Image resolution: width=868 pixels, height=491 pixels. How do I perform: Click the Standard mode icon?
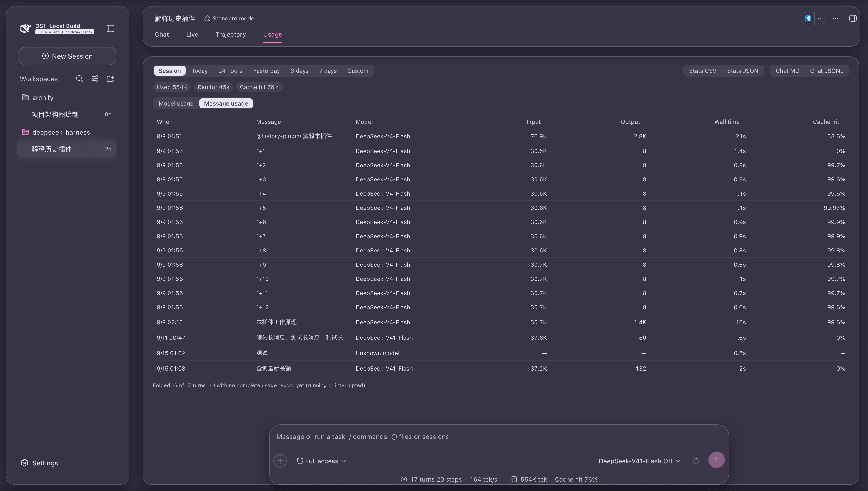click(207, 19)
